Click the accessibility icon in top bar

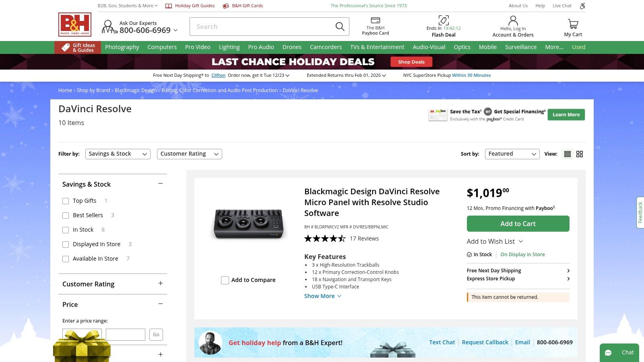(x=582, y=6)
